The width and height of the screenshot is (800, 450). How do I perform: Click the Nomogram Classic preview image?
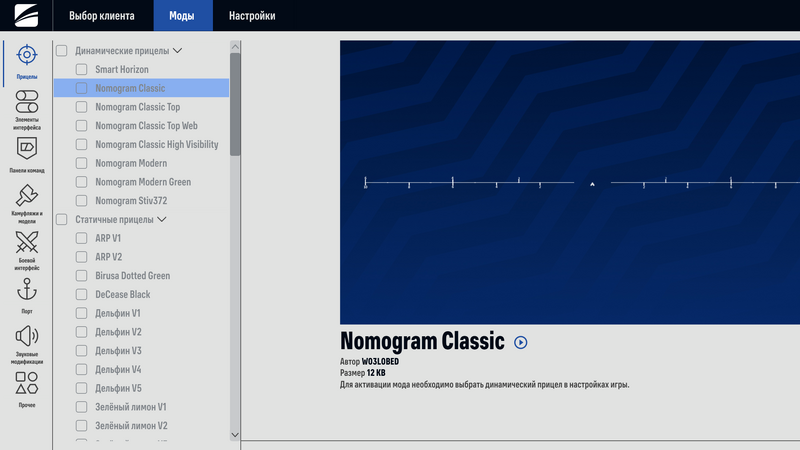pyautogui.click(x=570, y=182)
